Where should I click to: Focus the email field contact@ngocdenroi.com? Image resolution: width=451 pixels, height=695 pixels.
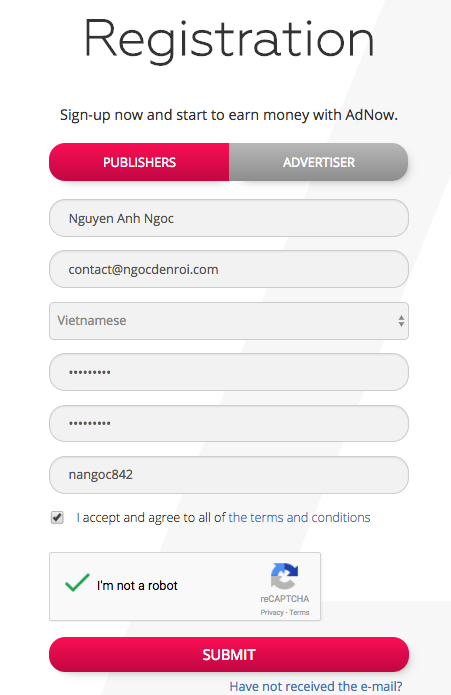coord(229,269)
